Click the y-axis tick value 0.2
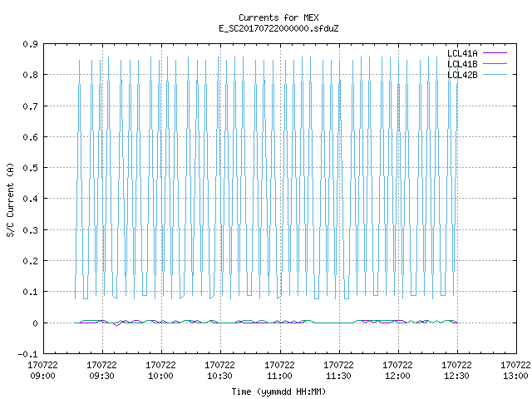 pos(30,261)
